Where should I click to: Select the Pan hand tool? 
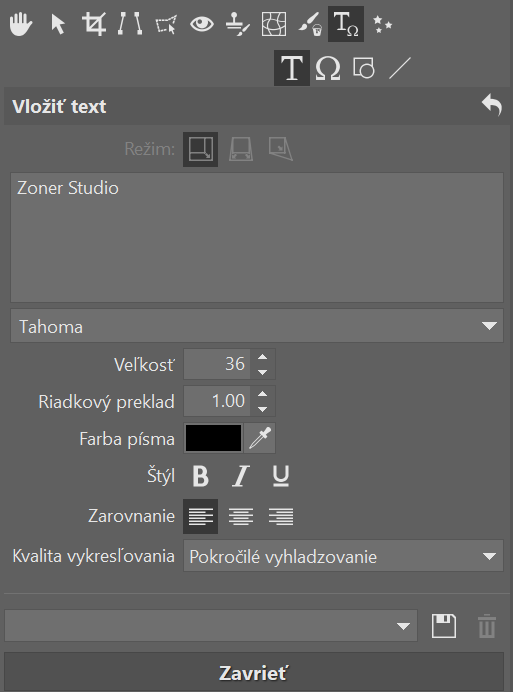click(x=21, y=24)
